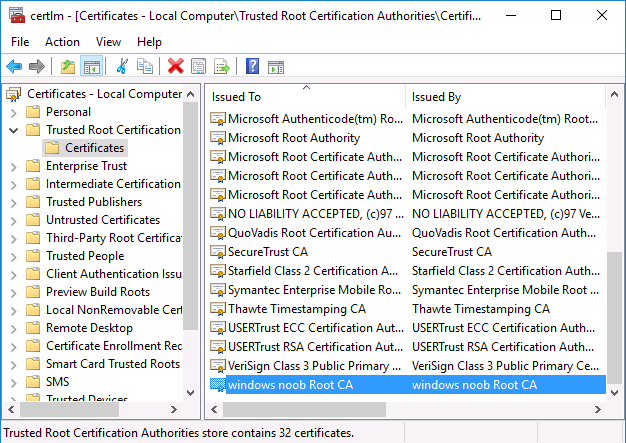Click the Show/Hide Action Pane icon
This screenshot has width=626, height=443.
pyautogui.click(x=276, y=67)
